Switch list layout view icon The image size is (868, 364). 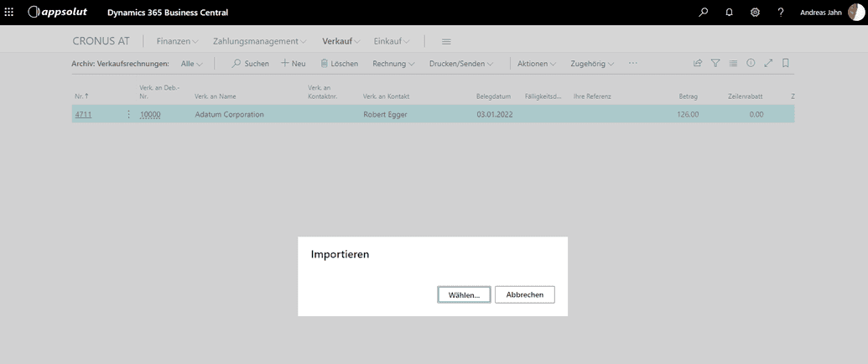click(733, 63)
